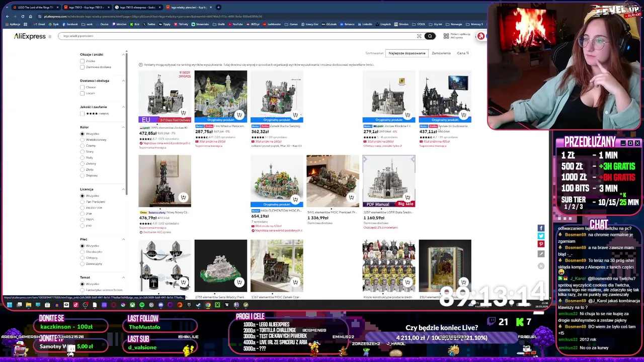This screenshot has height=362, width=644.
Task: Open Xbox app from the taskbar
Action: point(132,305)
